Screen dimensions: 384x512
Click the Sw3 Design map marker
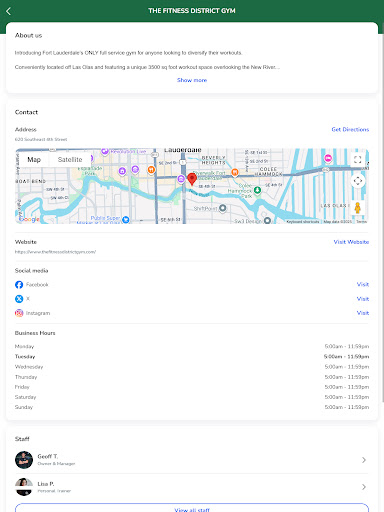click(267, 220)
